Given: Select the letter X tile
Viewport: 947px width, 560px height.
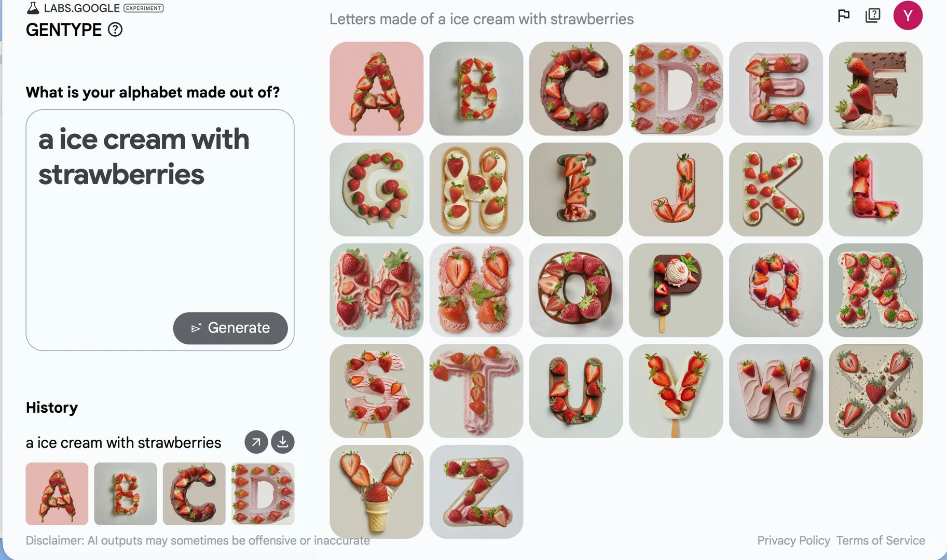Looking at the screenshot, I should pos(875,391).
